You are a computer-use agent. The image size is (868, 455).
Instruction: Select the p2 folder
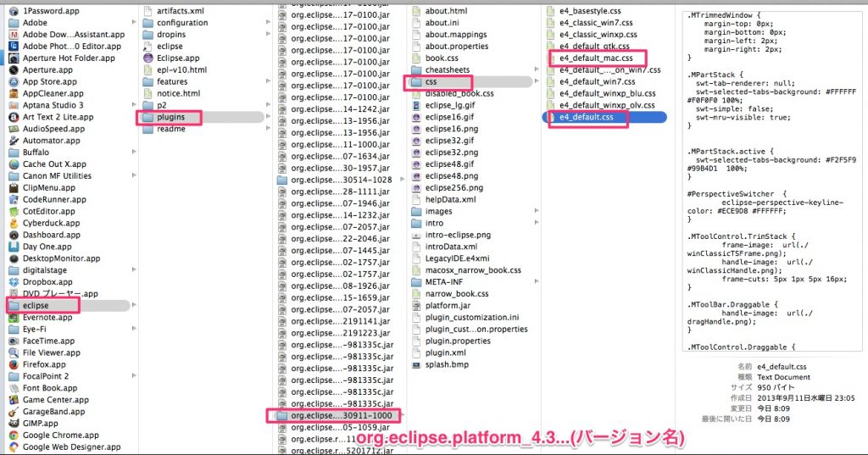pos(161,105)
